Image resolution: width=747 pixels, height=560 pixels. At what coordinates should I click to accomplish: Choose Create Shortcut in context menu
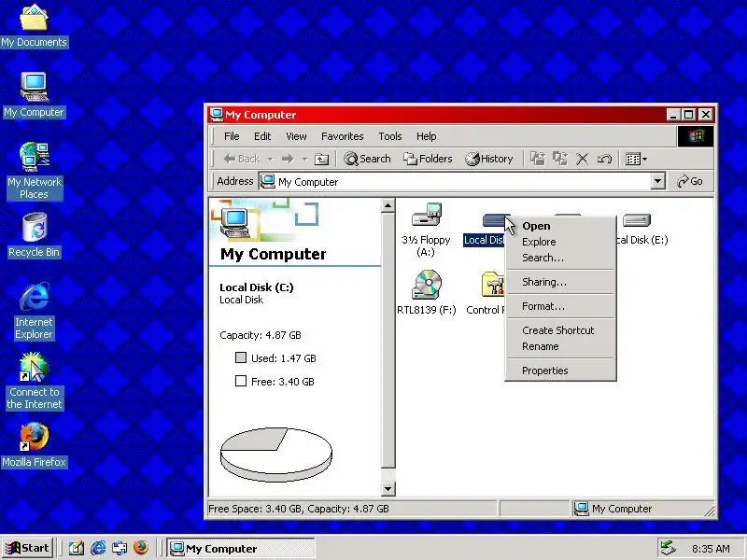click(560, 330)
